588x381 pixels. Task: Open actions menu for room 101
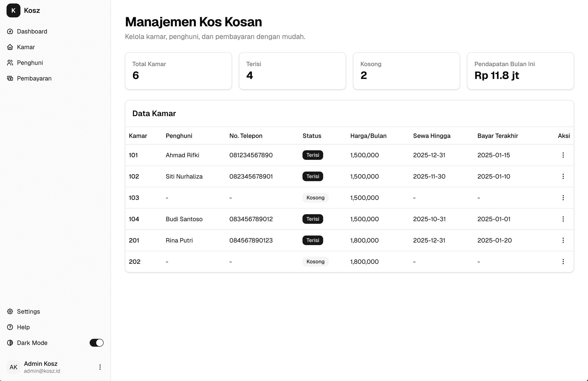tap(563, 155)
